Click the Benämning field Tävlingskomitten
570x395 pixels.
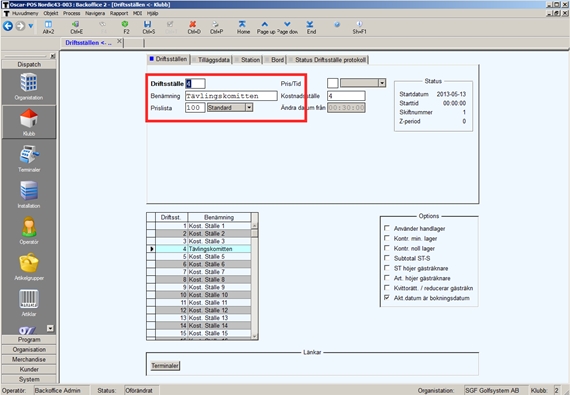click(x=231, y=96)
